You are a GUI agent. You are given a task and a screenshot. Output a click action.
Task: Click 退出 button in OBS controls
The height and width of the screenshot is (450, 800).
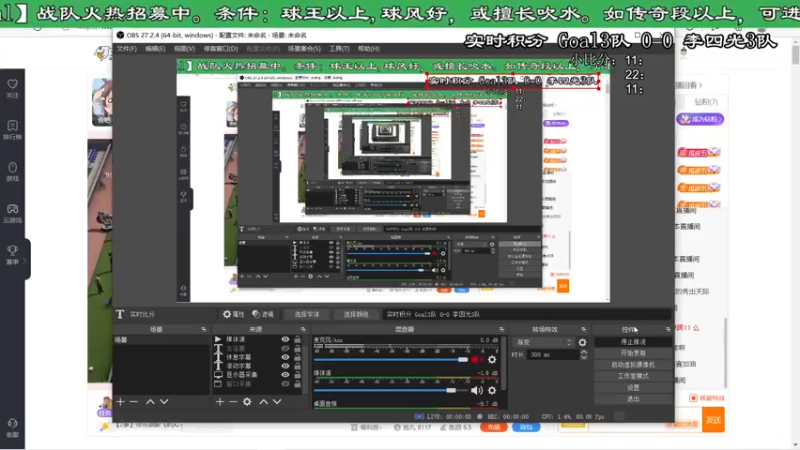tap(633, 399)
